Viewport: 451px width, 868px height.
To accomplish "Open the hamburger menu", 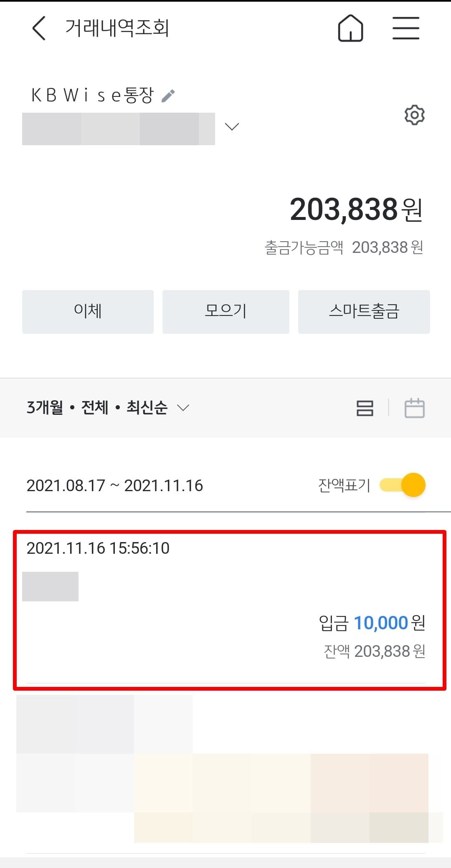I will point(405,28).
